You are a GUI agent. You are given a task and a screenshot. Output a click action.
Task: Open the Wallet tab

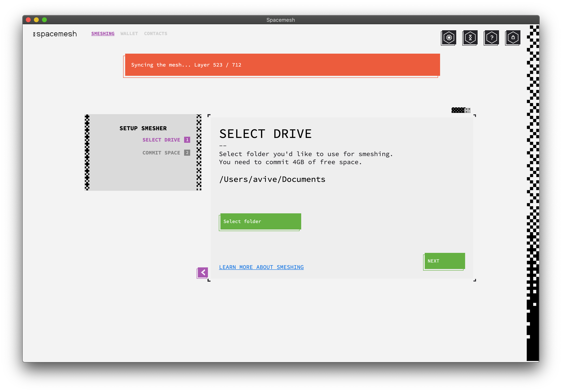click(129, 33)
